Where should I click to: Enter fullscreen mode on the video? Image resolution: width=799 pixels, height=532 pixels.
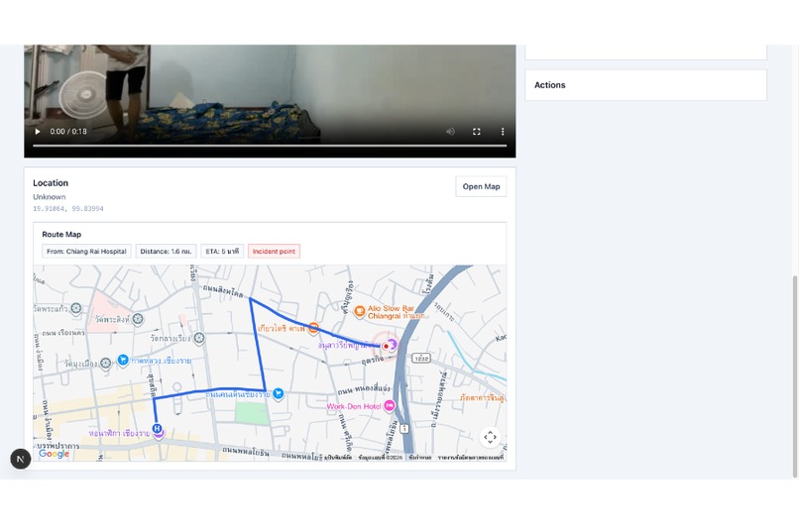[477, 132]
